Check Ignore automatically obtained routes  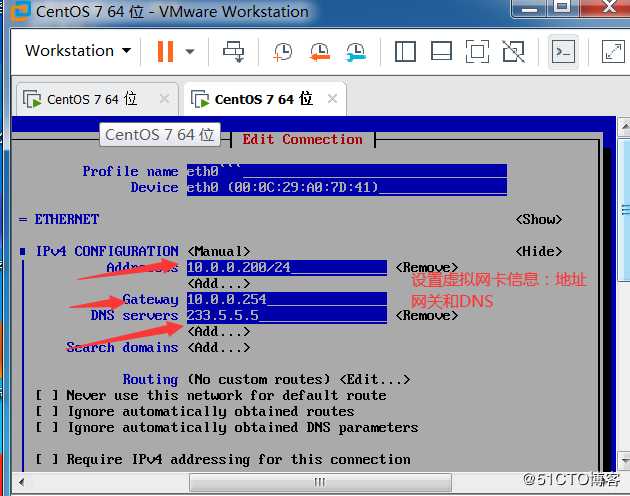pos(47,412)
